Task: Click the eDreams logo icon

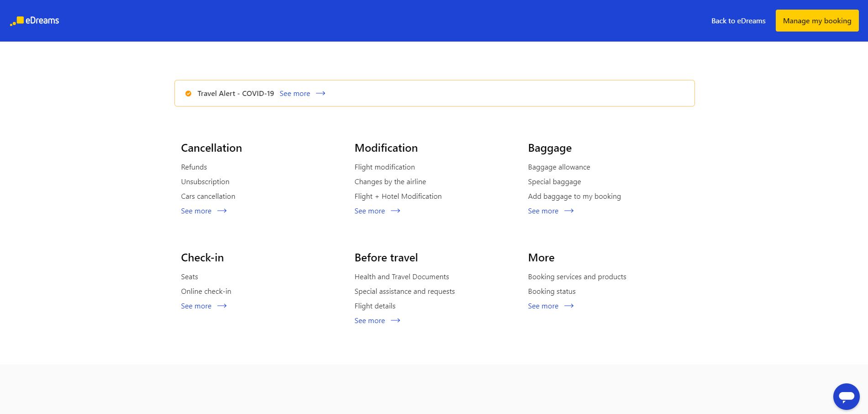Action: pyautogui.click(x=17, y=21)
